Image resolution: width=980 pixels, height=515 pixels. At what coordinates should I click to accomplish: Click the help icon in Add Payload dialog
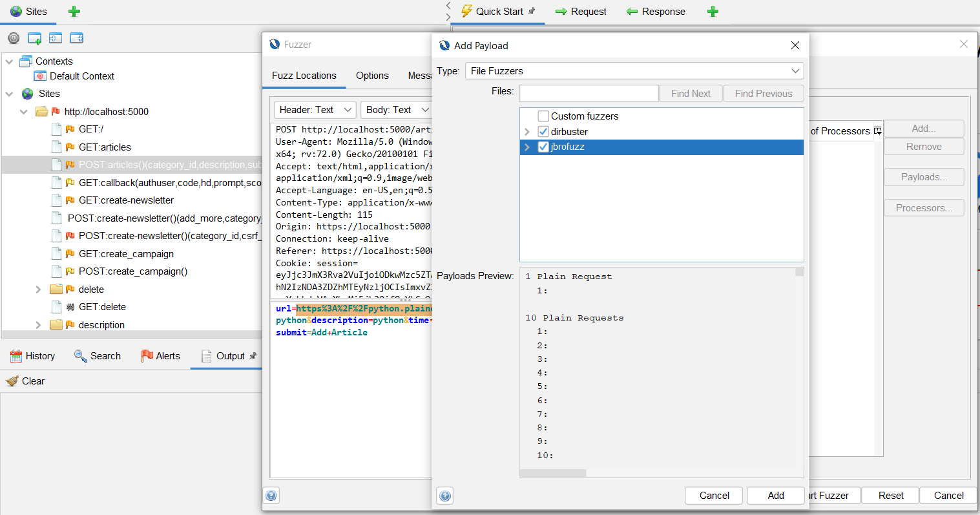coord(446,496)
